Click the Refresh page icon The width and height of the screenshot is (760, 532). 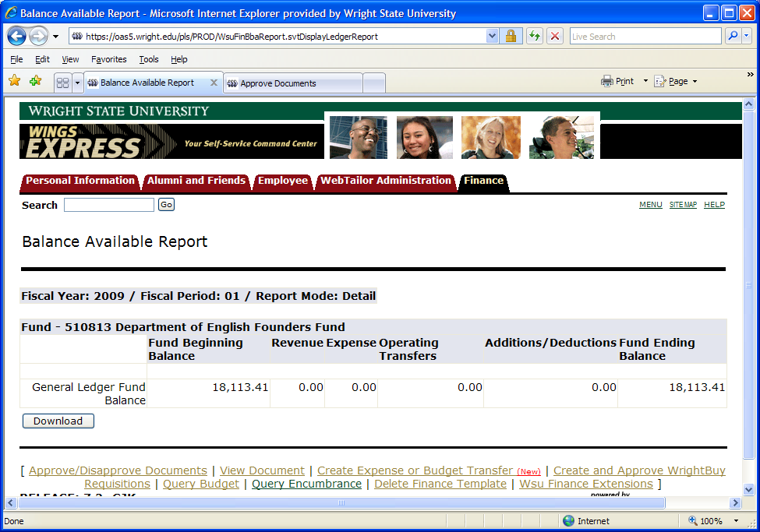point(535,37)
